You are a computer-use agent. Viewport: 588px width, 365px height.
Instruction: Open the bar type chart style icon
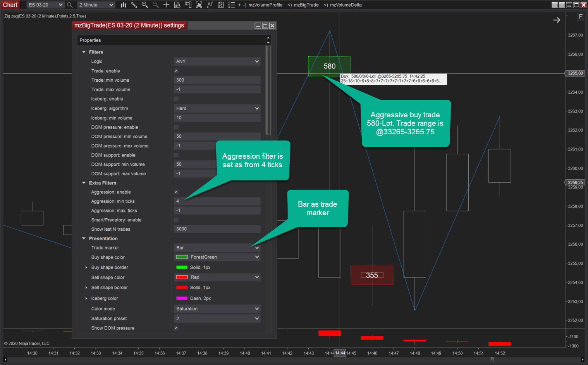pos(123,5)
